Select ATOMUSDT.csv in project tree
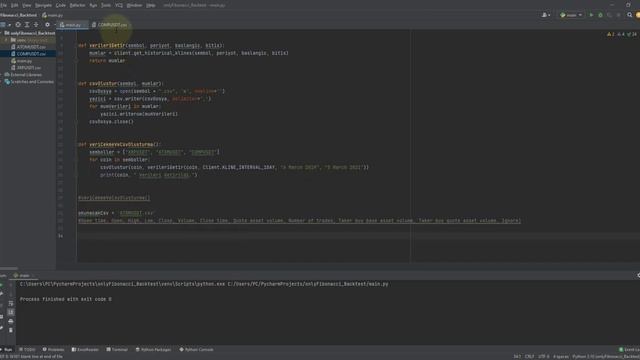Image resolution: width=640 pixels, height=360 pixels. (x=29, y=47)
